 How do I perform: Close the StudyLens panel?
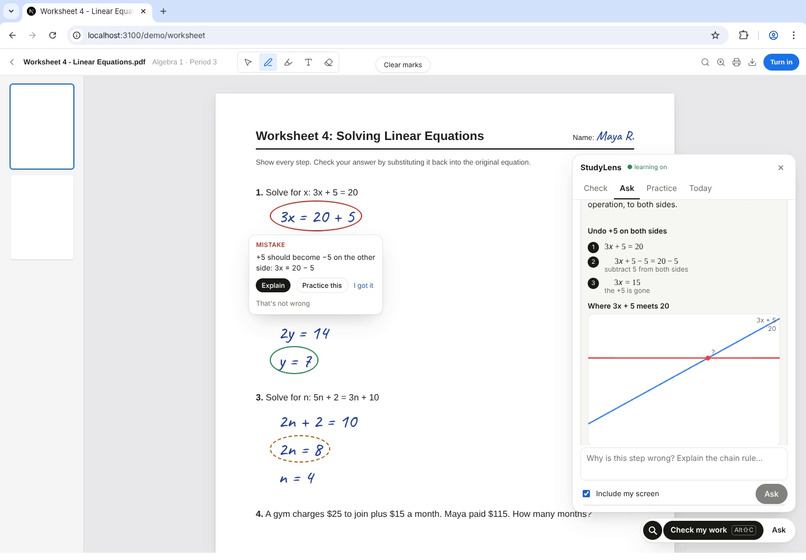tap(780, 168)
